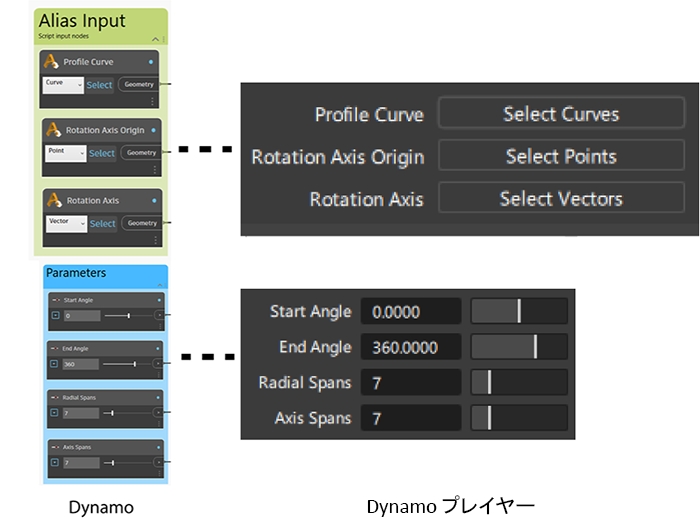Click the blue input dot on Start Angle node
Screen dimensions: 700x518
(159, 300)
